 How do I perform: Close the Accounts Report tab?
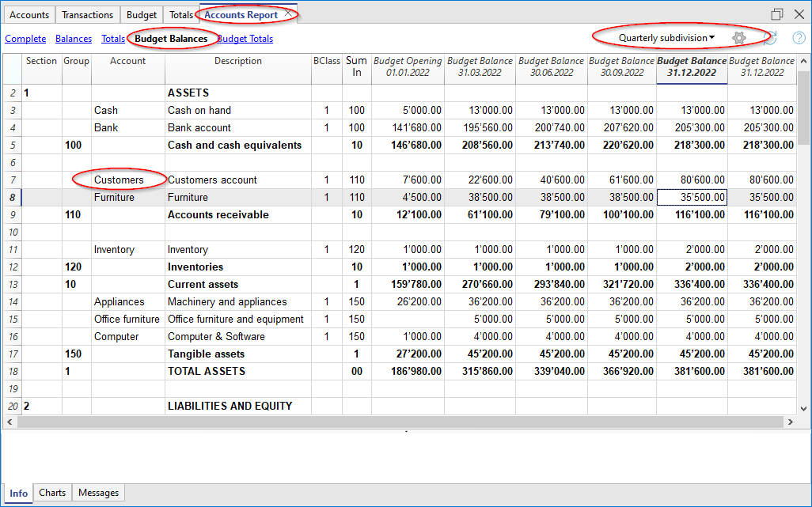pyautogui.click(x=289, y=14)
